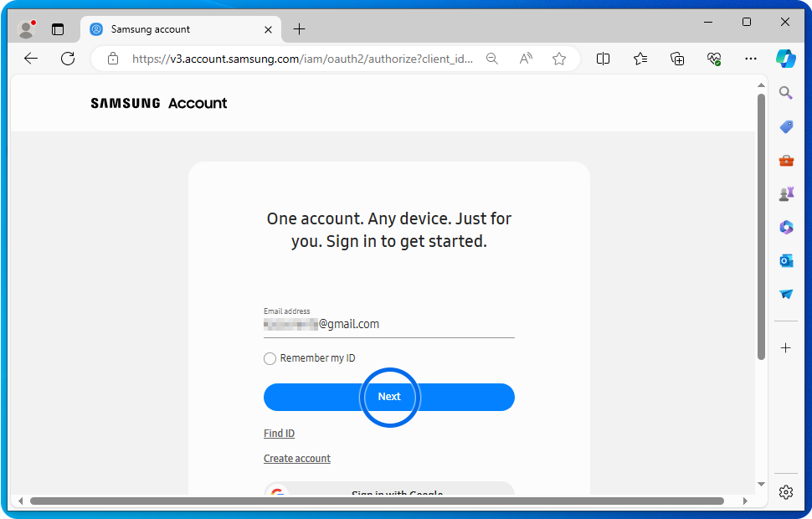Screen dimensions: 812x519
Task: Open Outlook in the Edge sidebar
Action: pyautogui.click(x=785, y=261)
